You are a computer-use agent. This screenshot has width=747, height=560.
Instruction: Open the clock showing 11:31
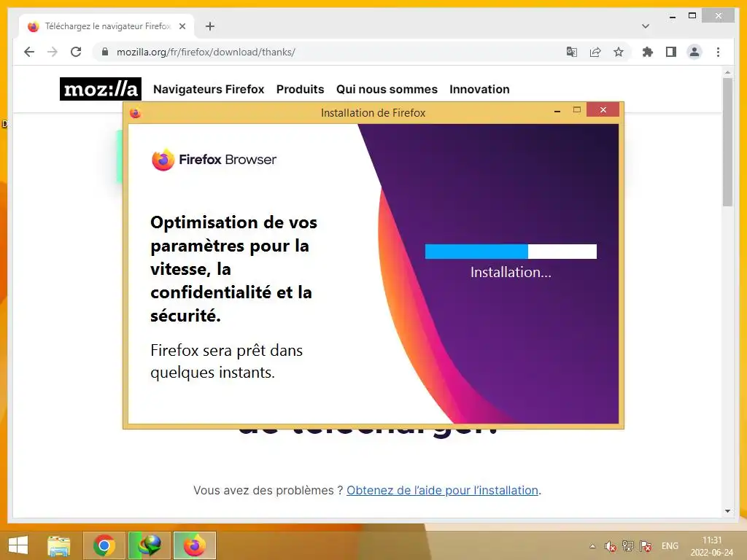click(712, 546)
